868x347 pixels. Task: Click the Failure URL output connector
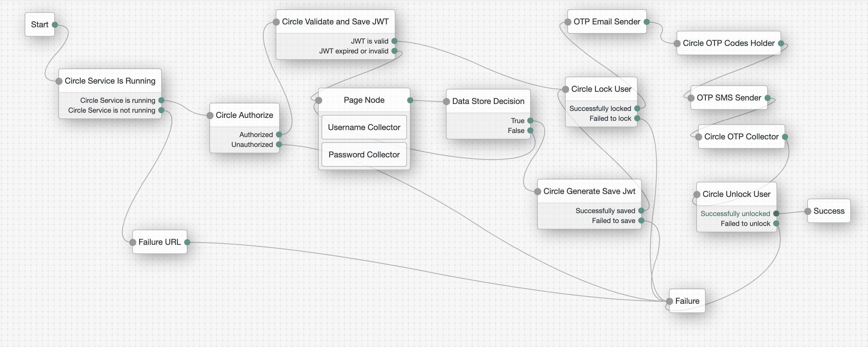187,242
